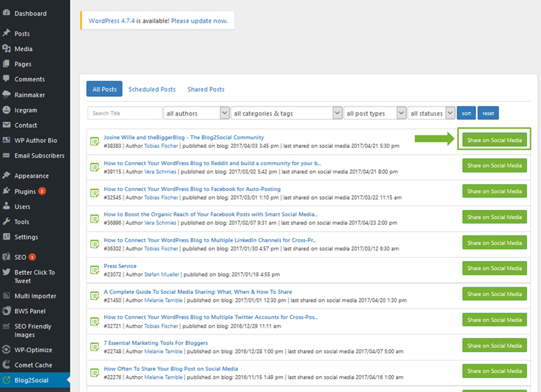Click the Multi Importer icon
541x392 pixels.
(6, 295)
